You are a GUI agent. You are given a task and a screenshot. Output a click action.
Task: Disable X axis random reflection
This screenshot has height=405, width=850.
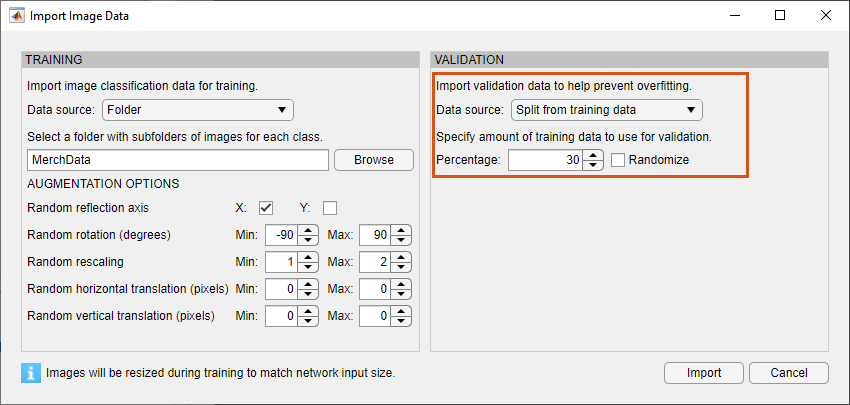[266, 208]
